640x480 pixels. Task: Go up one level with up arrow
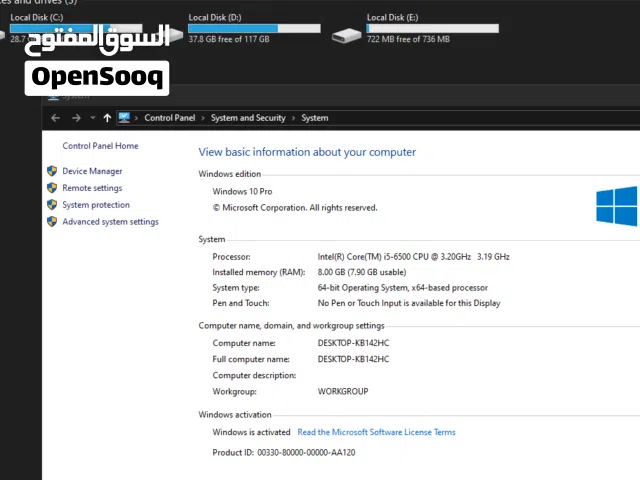click(107, 118)
